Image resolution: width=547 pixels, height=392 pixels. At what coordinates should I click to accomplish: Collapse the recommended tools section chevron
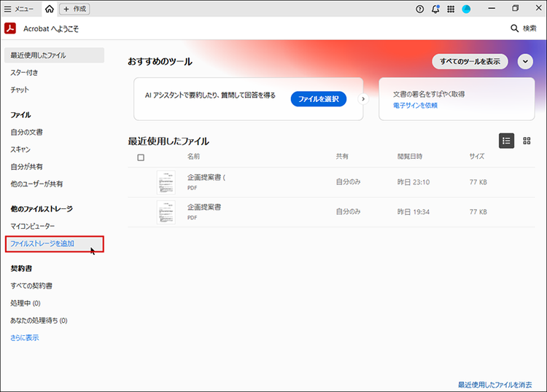point(526,61)
